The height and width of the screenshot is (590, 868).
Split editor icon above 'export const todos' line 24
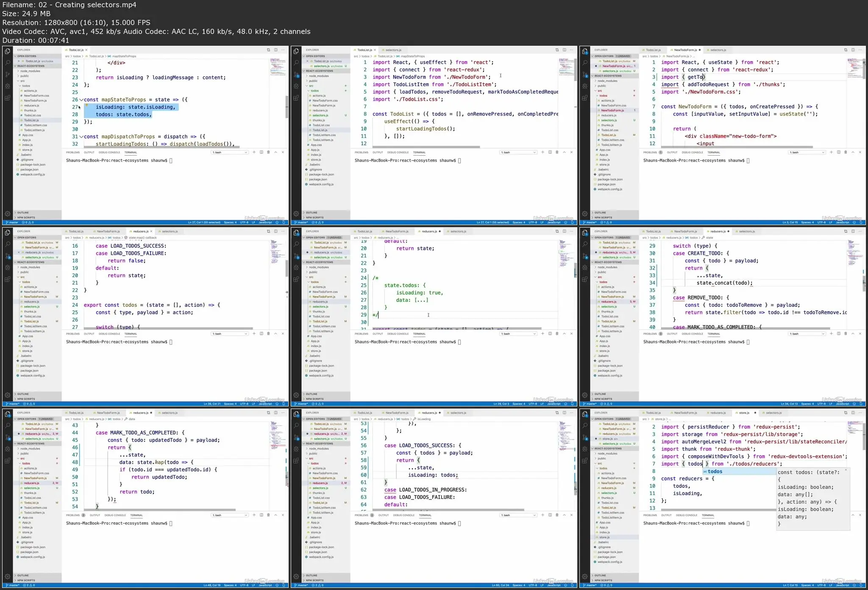point(275,231)
